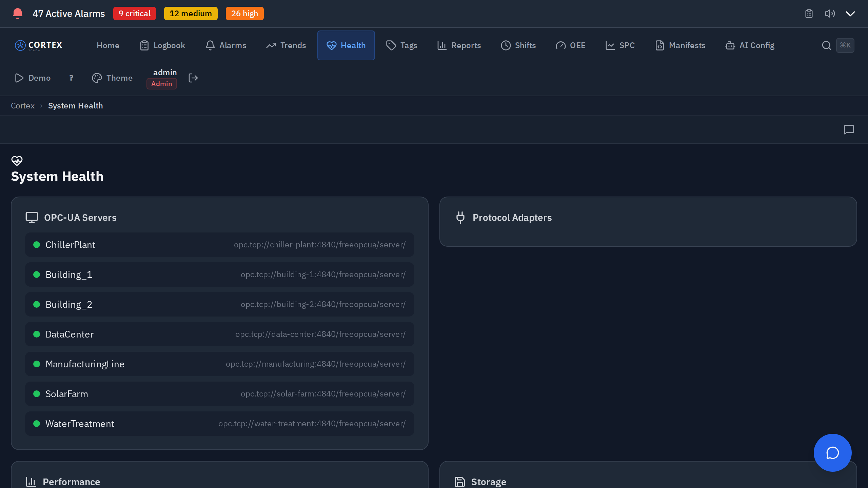The width and height of the screenshot is (868, 488).
Task: Open the SPC line-chart icon
Action: click(610, 45)
